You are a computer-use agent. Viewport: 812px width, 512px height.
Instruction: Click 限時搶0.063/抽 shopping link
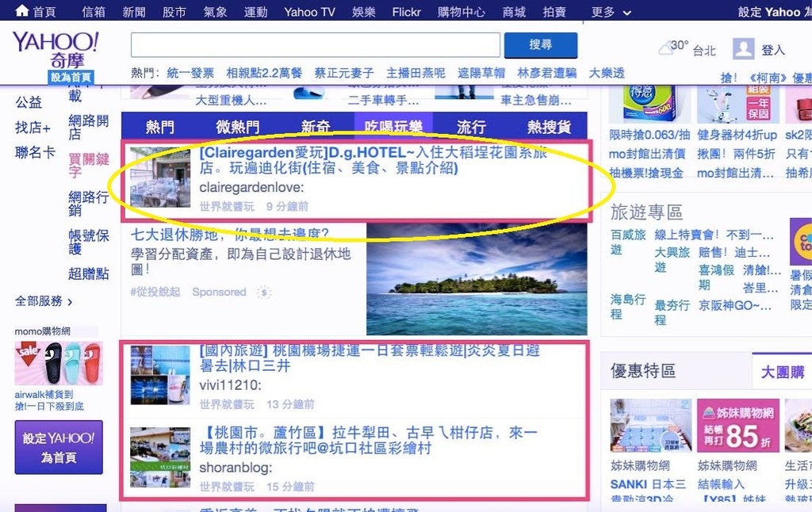649,135
